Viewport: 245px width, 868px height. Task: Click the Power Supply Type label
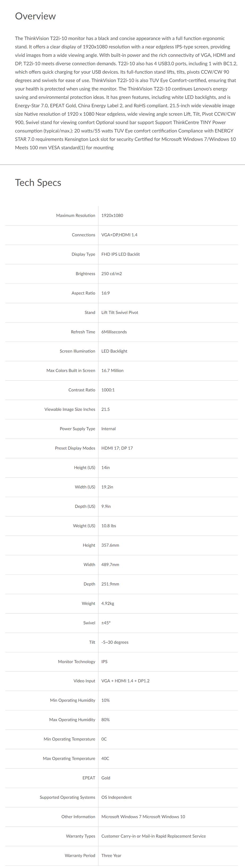click(x=78, y=429)
